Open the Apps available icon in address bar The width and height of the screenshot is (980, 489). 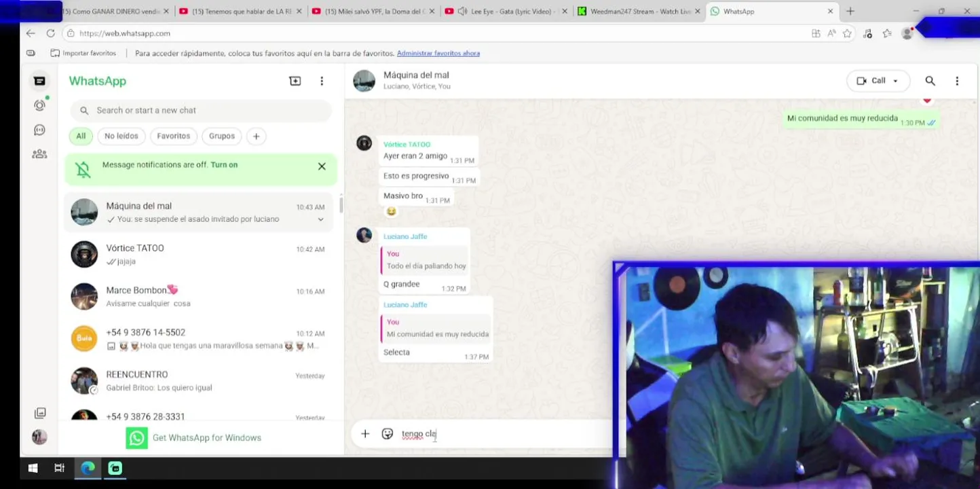[816, 33]
